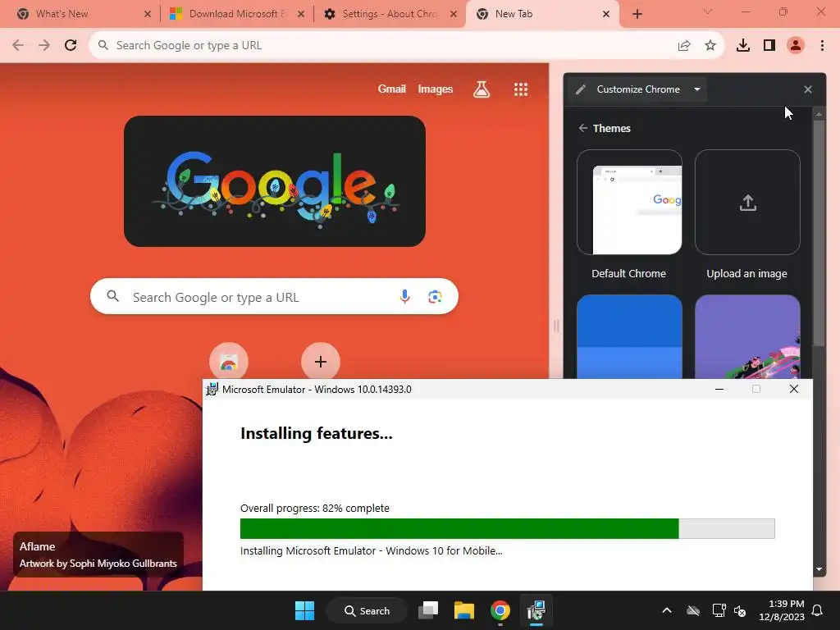Close the Settings tab

click(454, 14)
